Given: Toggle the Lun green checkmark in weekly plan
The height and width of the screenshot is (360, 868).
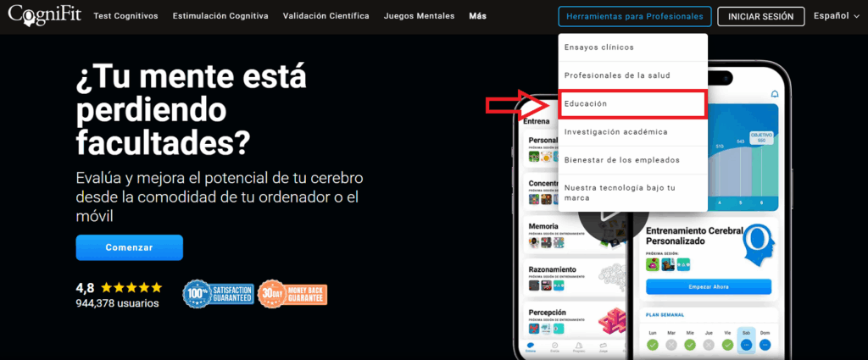Looking at the screenshot, I should (x=652, y=345).
